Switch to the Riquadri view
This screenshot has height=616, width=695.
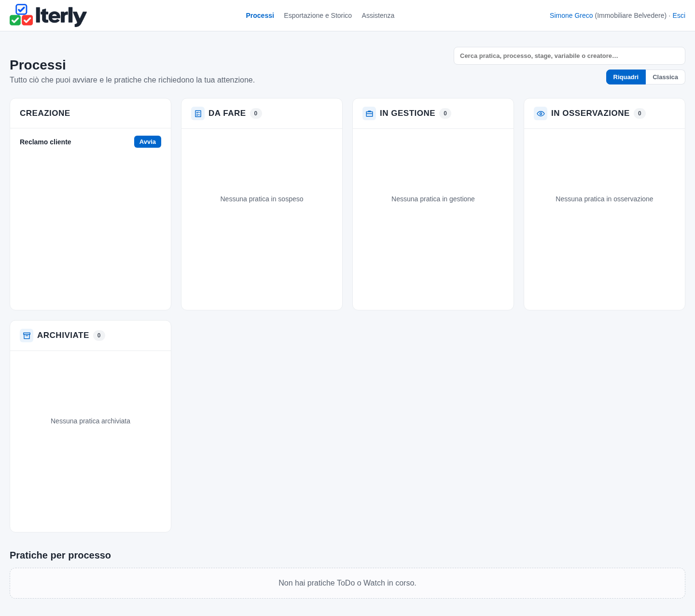click(x=625, y=77)
